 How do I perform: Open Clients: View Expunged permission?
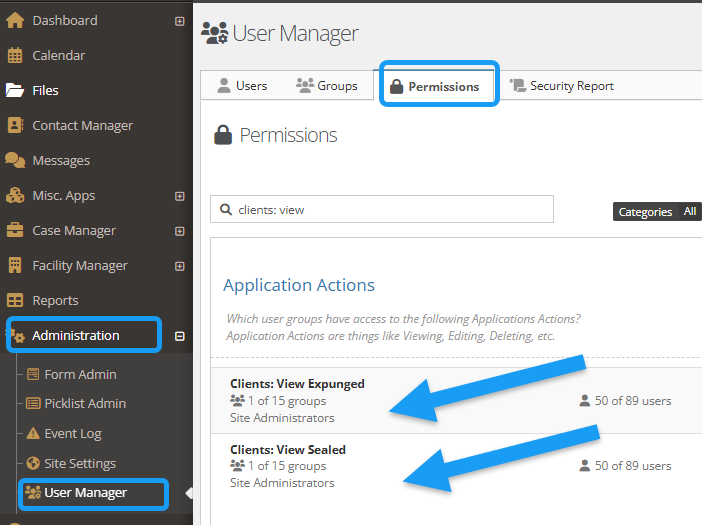297,383
